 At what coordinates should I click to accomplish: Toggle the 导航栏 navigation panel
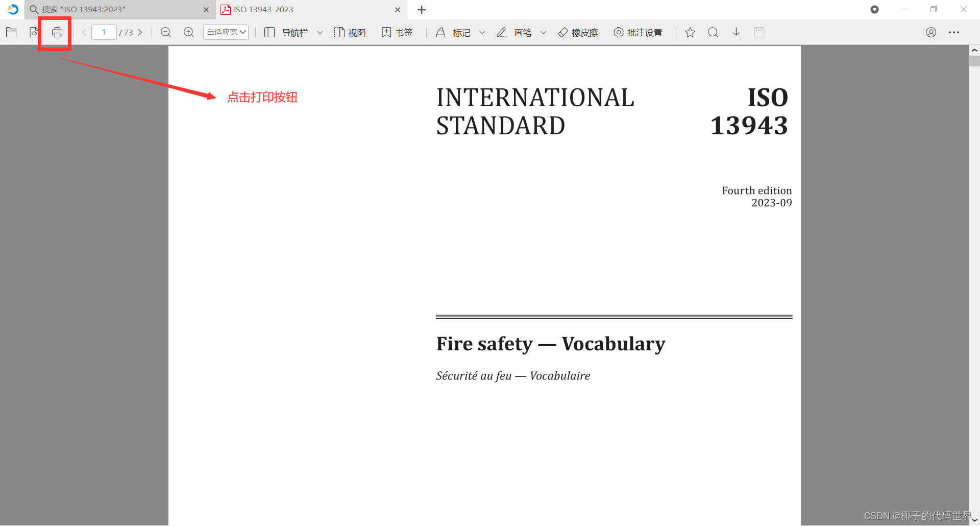[286, 32]
